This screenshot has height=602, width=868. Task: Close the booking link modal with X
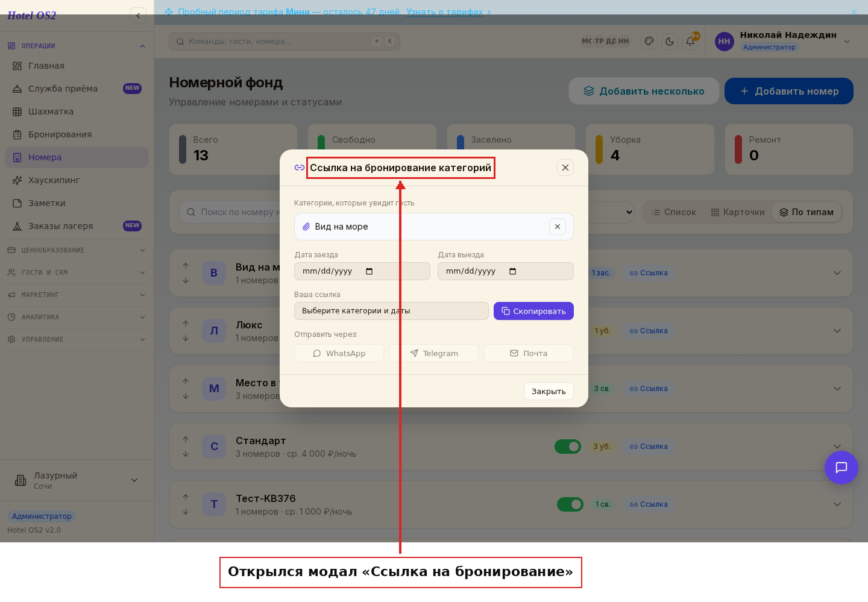pyautogui.click(x=565, y=168)
